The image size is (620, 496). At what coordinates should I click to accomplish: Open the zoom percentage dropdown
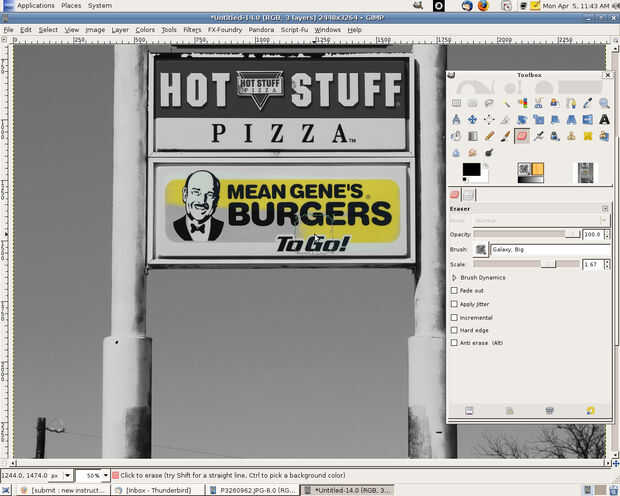point(104,475)
